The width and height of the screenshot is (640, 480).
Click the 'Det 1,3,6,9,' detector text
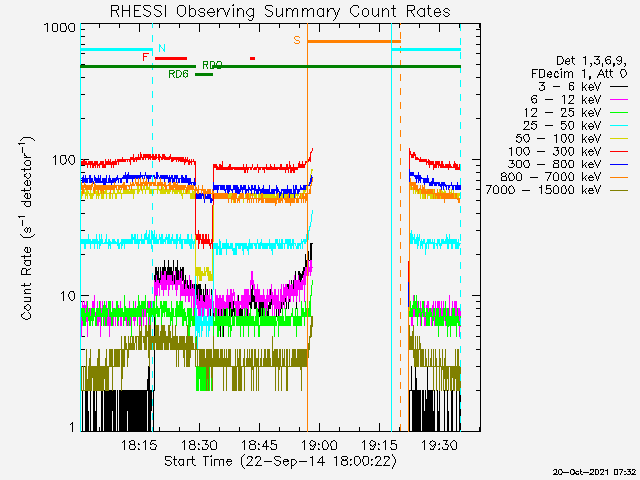[591, 61]
